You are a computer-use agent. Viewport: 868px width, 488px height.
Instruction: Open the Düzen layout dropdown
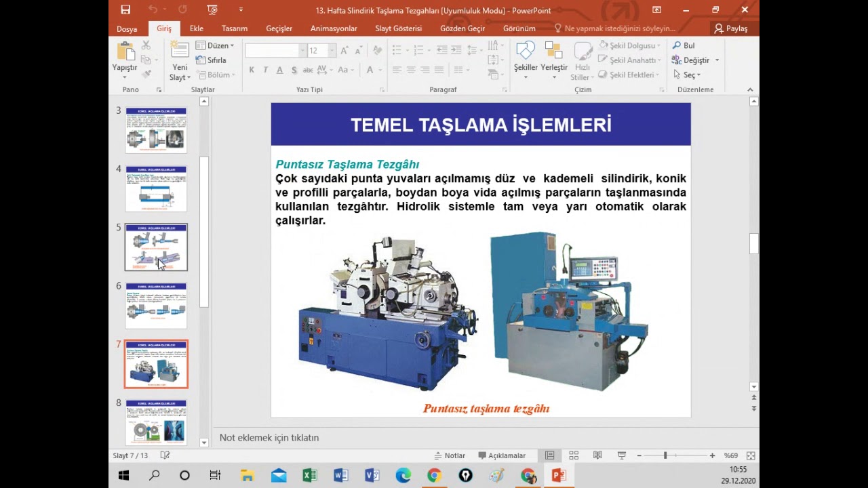point(215,45)
